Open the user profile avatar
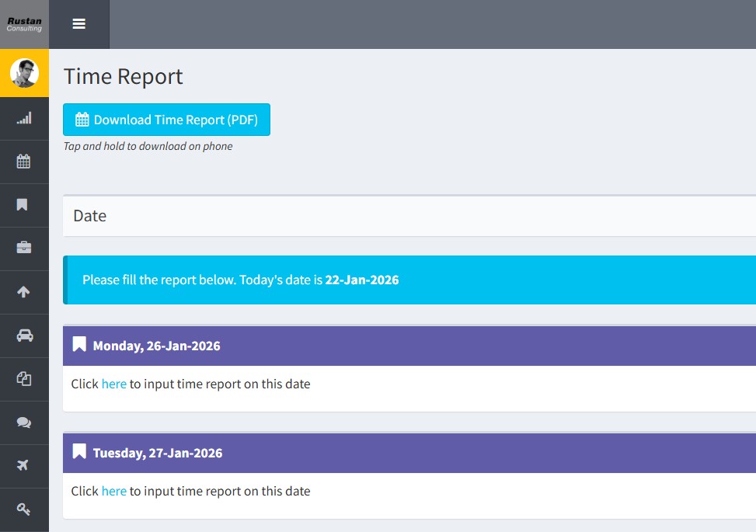Viewport: 756px width, 532px height. tap(24, 73)
